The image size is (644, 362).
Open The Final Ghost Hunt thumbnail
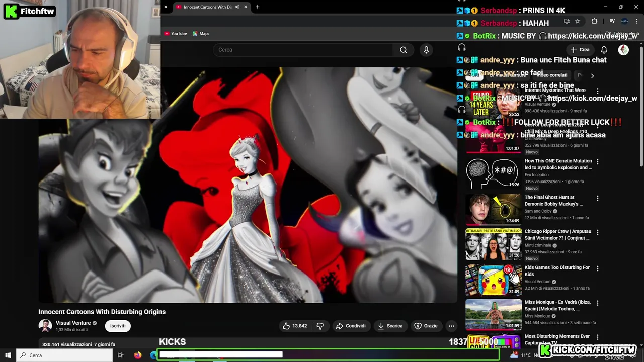[x=494, y=210]
